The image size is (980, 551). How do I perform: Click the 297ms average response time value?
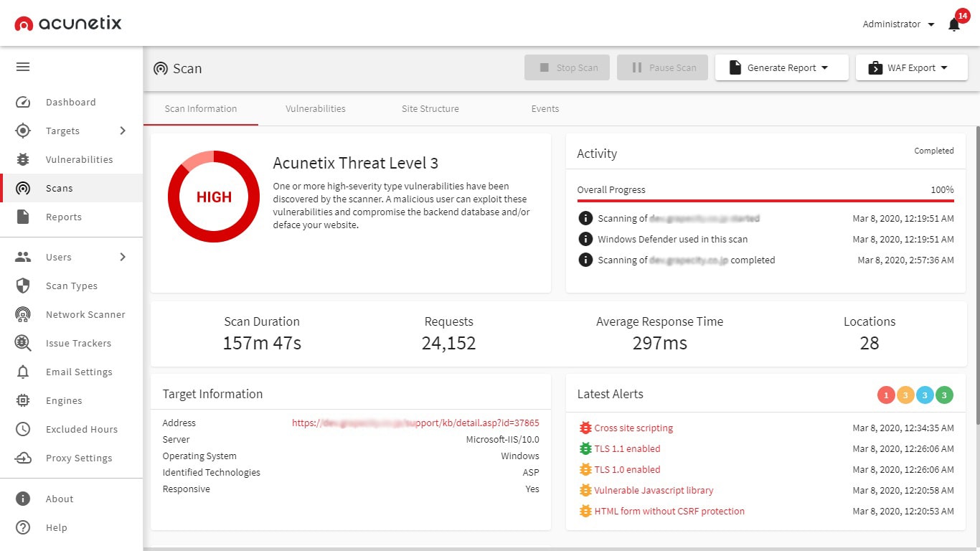click(x=659, y=344)
